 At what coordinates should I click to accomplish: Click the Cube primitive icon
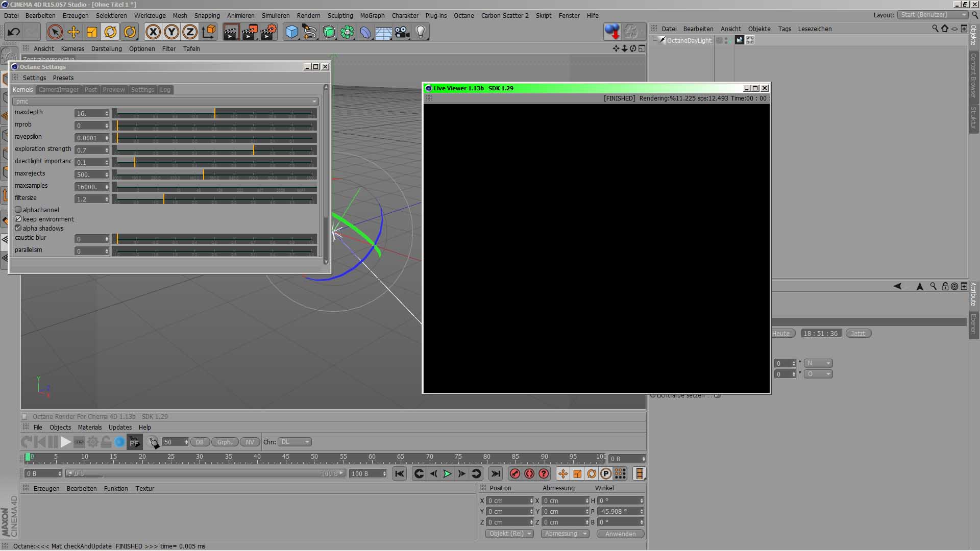click(291, 32)
